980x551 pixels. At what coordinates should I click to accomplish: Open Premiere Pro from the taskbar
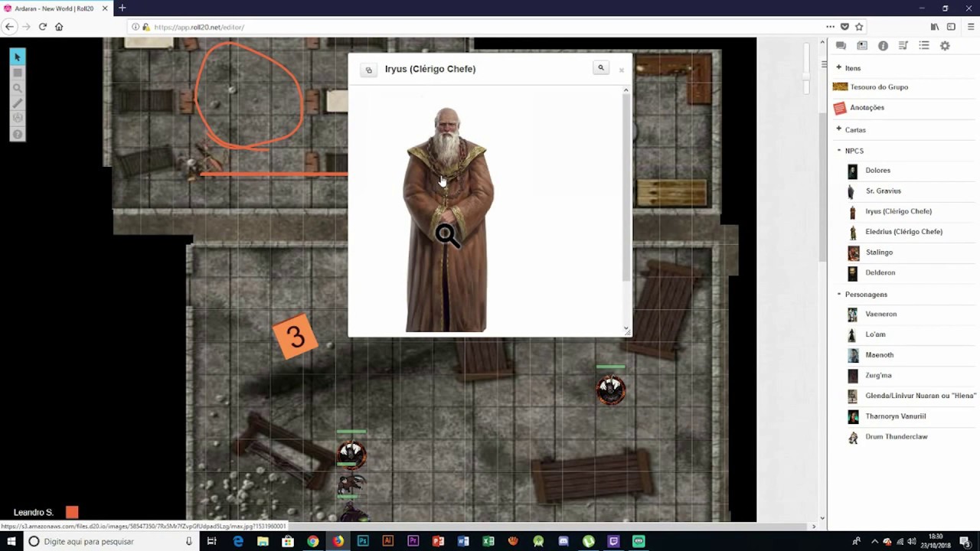coord(413,542)
